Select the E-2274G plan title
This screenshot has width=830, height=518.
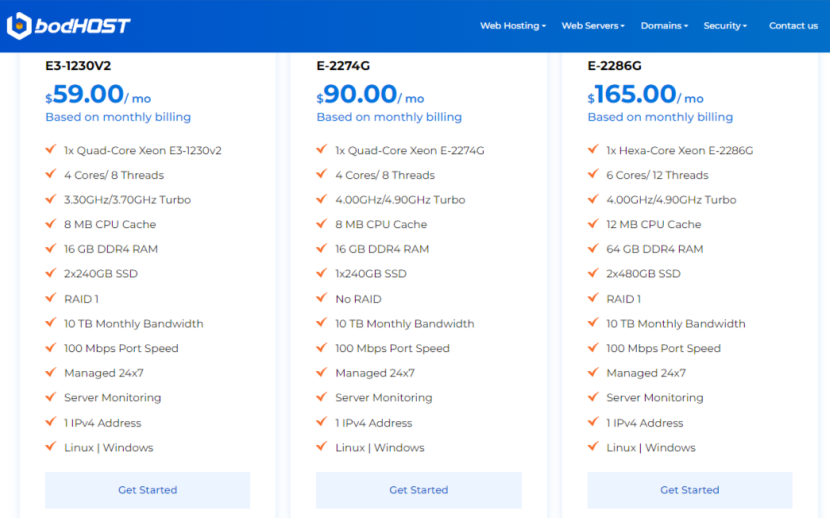(343, 66)
